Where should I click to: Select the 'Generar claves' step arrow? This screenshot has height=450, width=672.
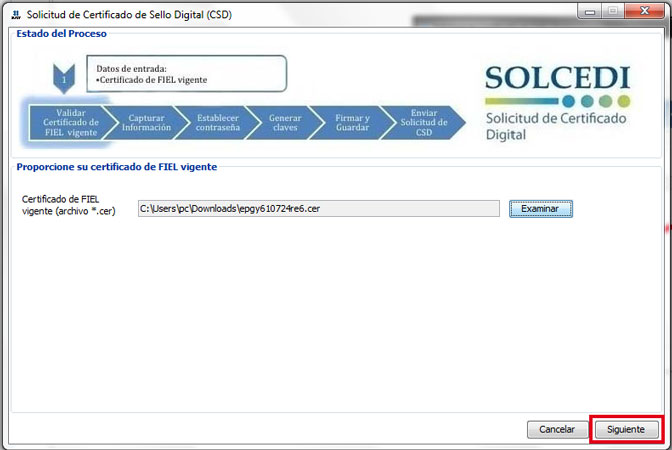[285, 122]
